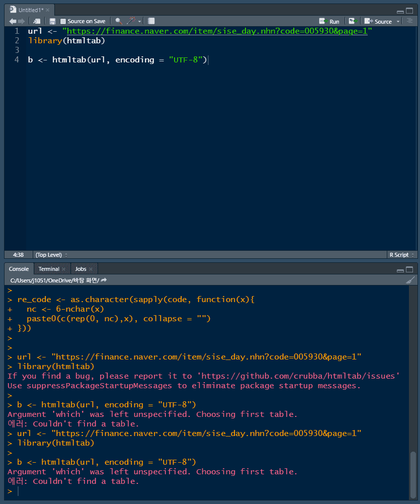View the current working directory arrow
This screenshot has width=420, height=504.
[104, 280]
